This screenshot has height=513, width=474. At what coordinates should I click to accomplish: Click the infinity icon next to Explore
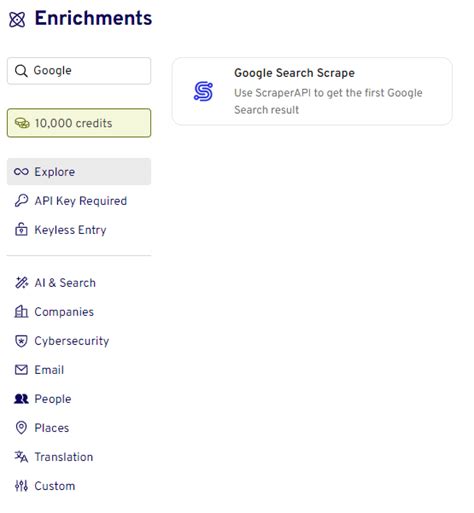pyautogui.click(x=21, y=172)
